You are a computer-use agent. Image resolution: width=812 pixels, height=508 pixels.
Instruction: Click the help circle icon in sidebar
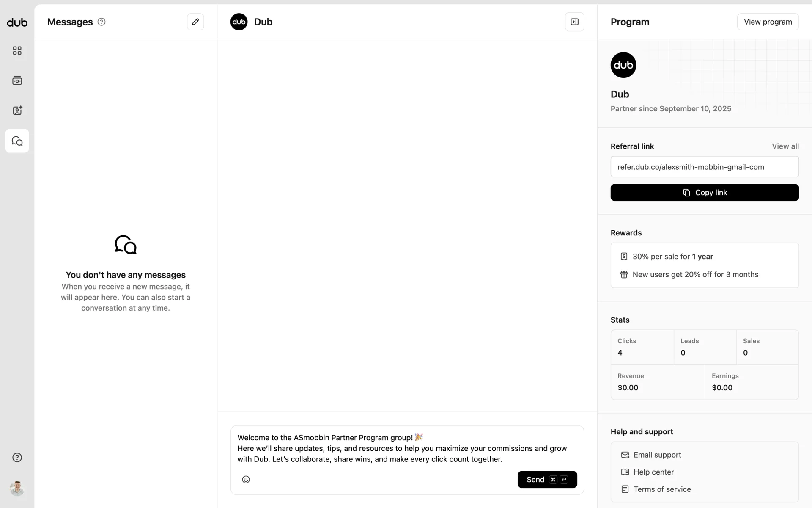click(17, 457)
